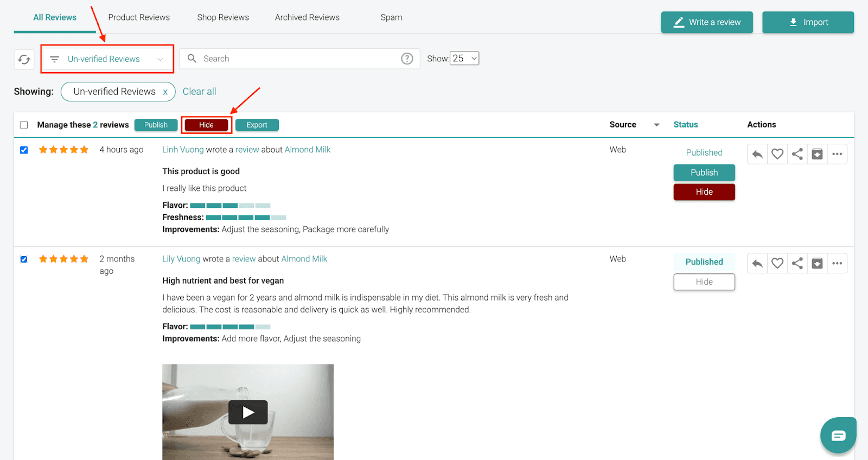Open the live chat widget
The image size is (868, 460).
pos(838,435)
